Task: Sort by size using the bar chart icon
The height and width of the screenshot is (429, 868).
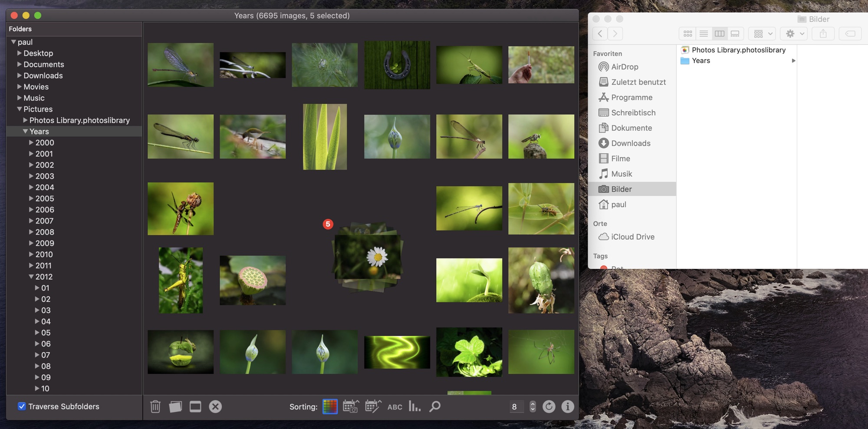Action: (414, 406)
